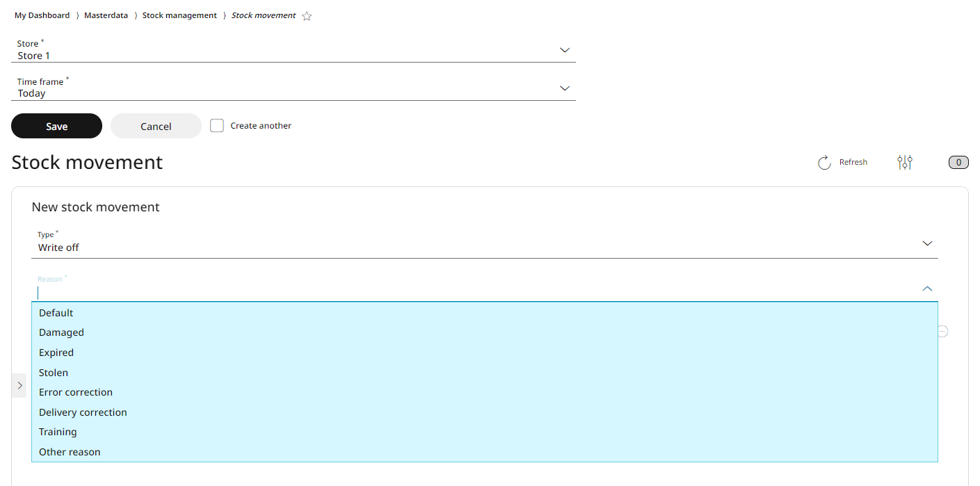Click the Cancel button
The width and height of the screenshot is (980, 486).
pyautogui.click(x=156, y=126)
